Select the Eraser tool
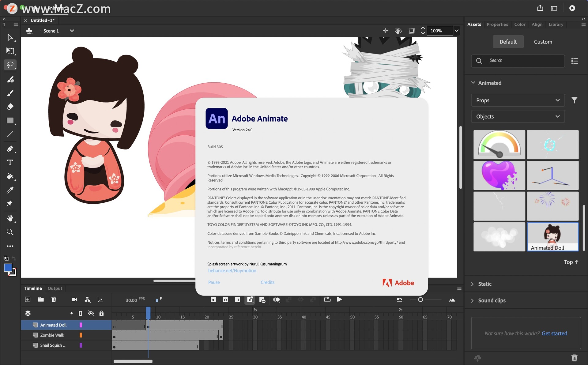The height and width of the screenshot is (365, 588). coord(10,107)
